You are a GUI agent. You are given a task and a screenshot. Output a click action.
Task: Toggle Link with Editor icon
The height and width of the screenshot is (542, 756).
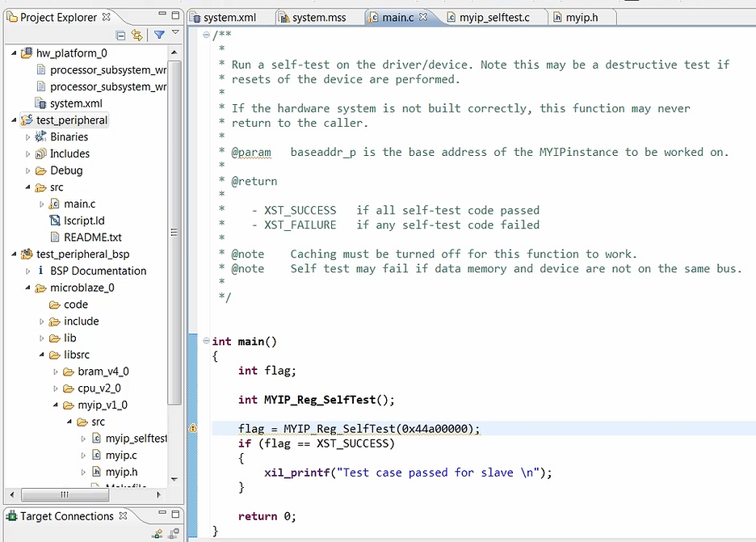(137, 35)
